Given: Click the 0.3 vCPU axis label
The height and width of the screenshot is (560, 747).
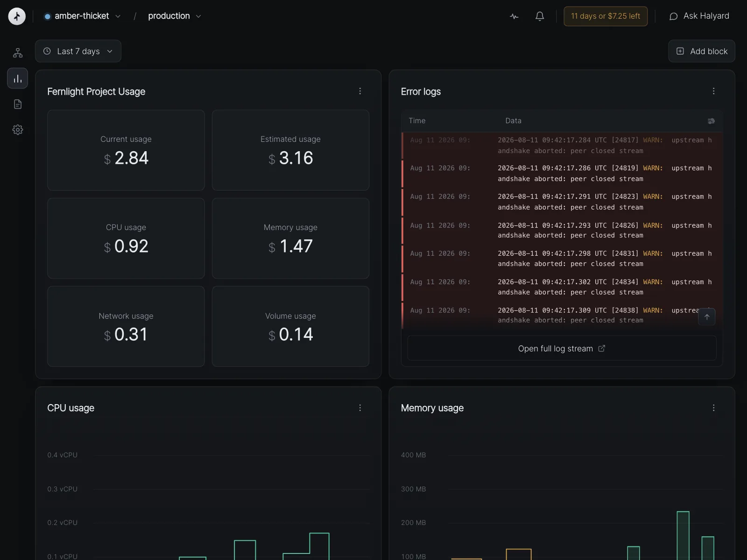Looking at the screenshot, I should click(63, 489).
